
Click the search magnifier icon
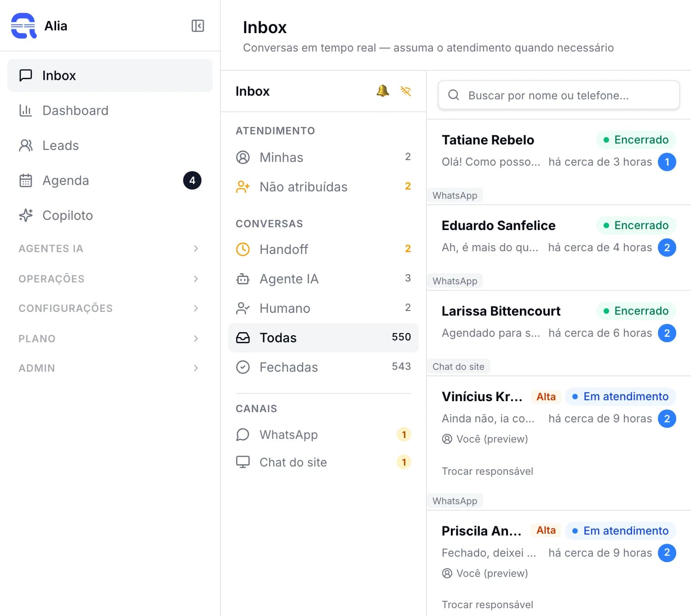pyautogui.click(x=454, y=95)
